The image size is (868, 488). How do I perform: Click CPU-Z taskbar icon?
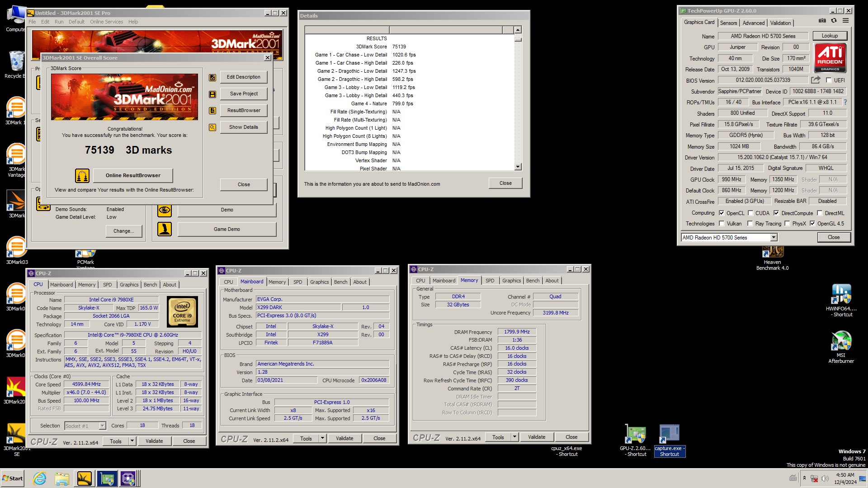coord(128,478)
